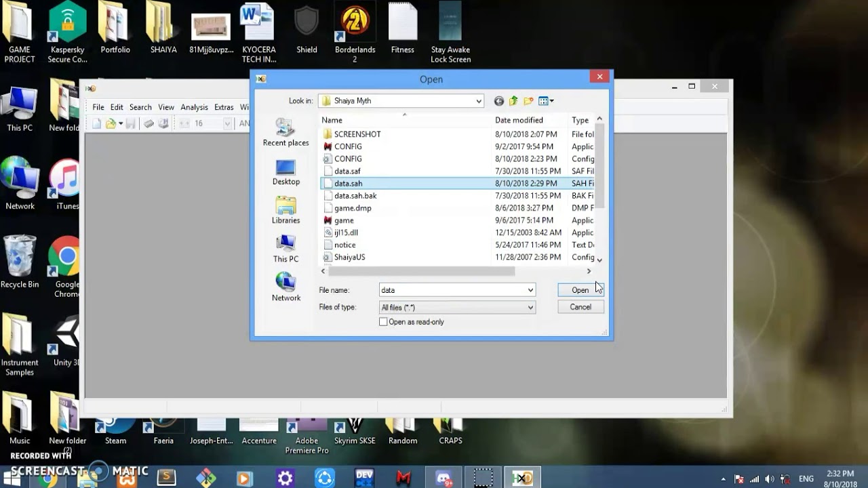The width and height of the screenshot is (868, 488).
Task: Click Save icon in editor toolbar
Action: pyautogui.click(x=130, y=123)
